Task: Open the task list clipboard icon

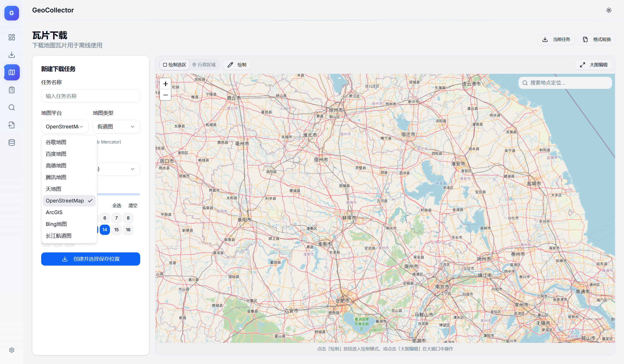Action: coord(11,90)
